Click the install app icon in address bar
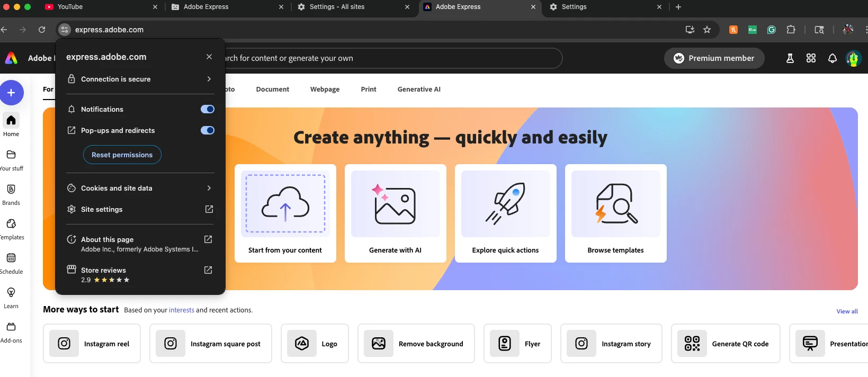This screenshot has width=868, height=377. (x=690, y=30)
